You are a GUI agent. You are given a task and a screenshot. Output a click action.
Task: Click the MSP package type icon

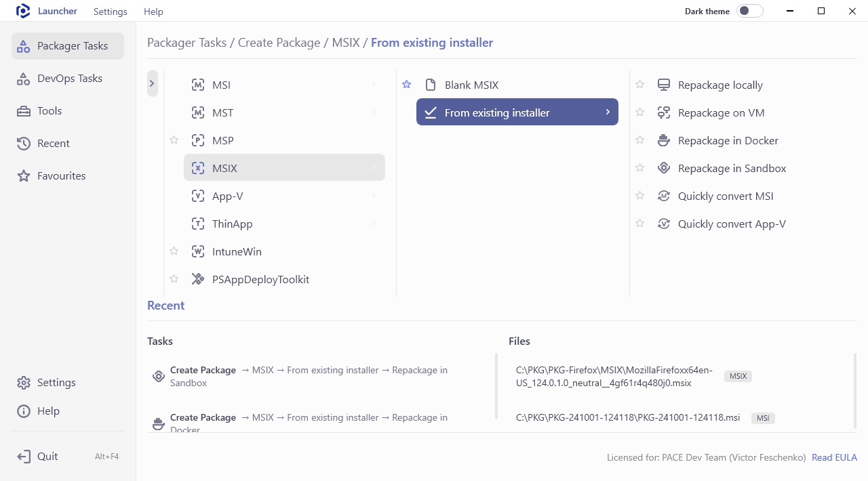click(x=198, y=141)
